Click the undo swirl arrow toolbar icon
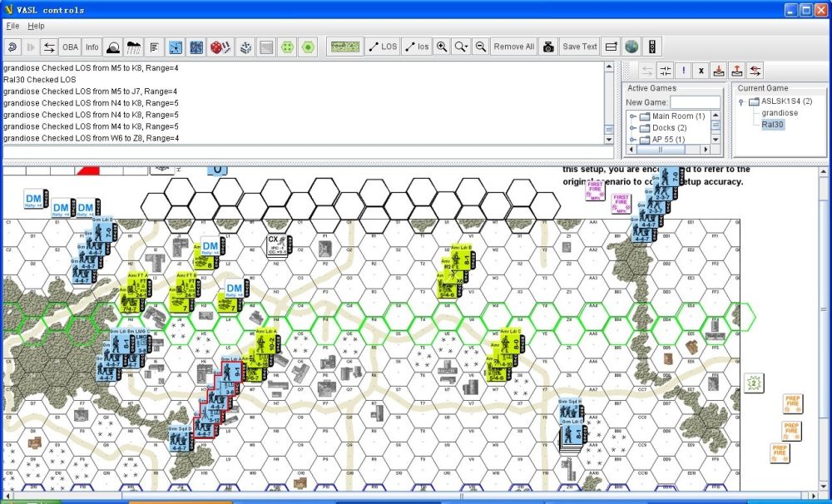This screenshot has height=504, width=832. [12, 47]
